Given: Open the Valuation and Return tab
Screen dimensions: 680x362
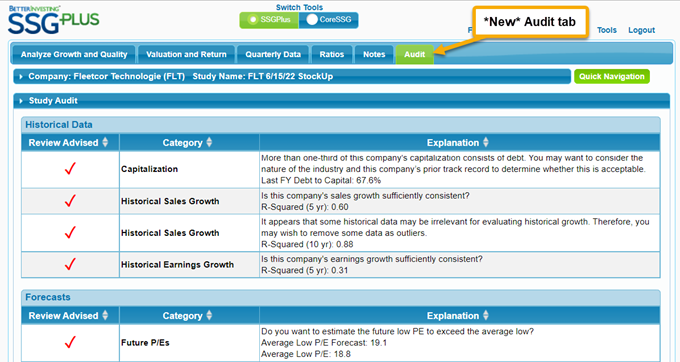Looking at the screenshot, I should point(186,55).
